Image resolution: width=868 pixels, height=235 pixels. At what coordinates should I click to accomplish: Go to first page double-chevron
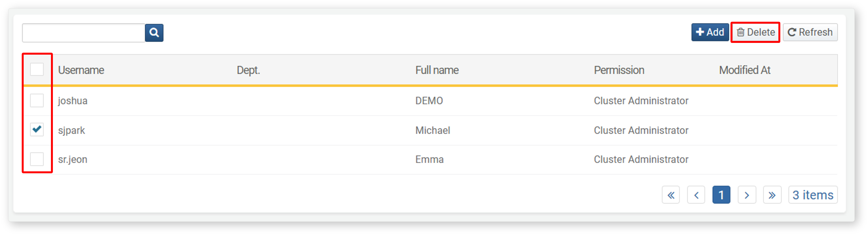coord(671,195)
